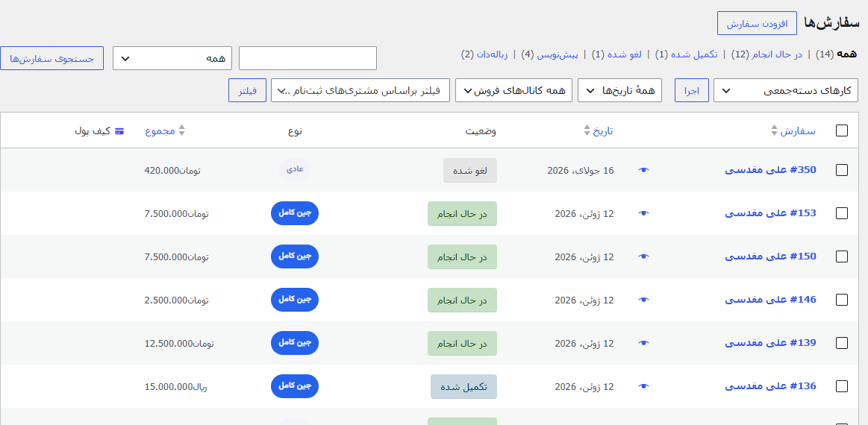
Task: Click sort arrows beside سفارش column
Action: point(774,131)
